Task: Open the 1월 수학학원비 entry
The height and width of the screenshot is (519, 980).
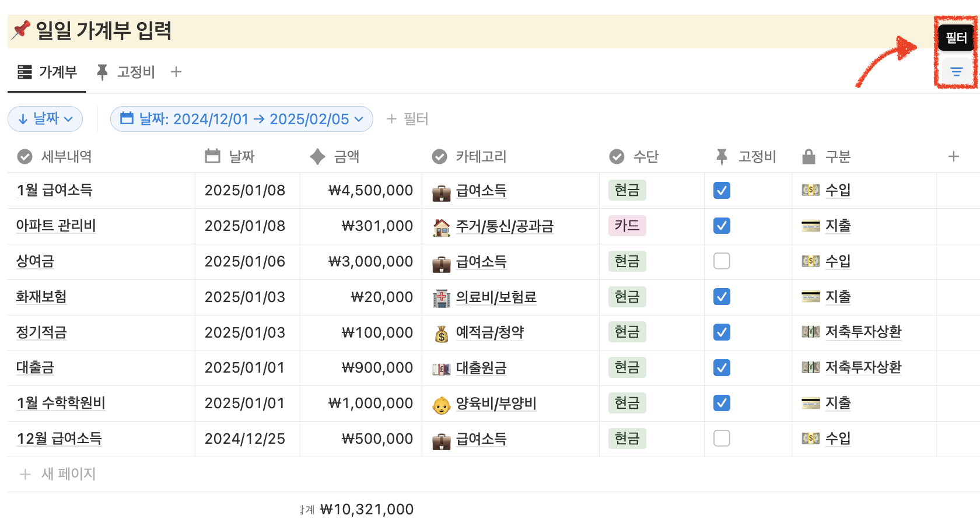Action: pos(61,403)
